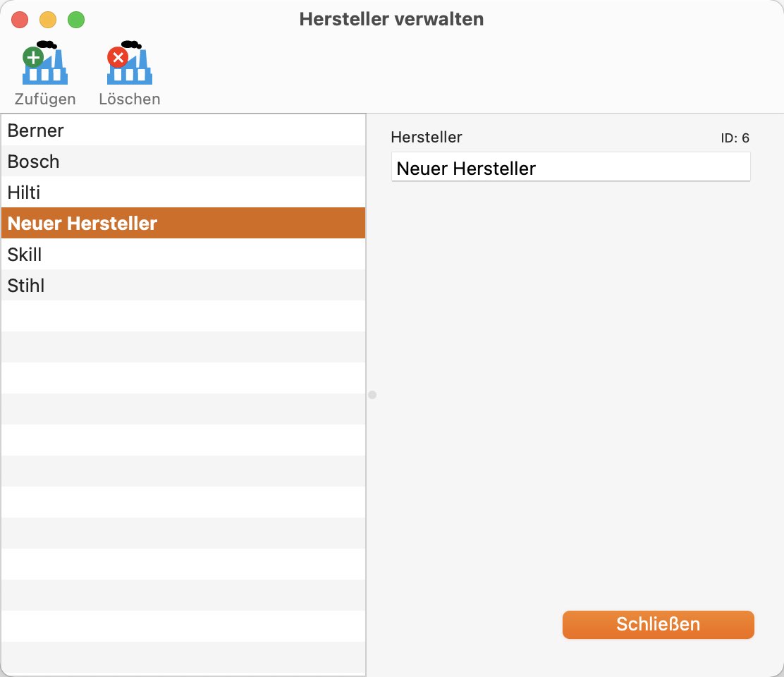Viewport: 784px width, 677px height.
Task: Close the Hersteller verwalten window
Action: 20,20
